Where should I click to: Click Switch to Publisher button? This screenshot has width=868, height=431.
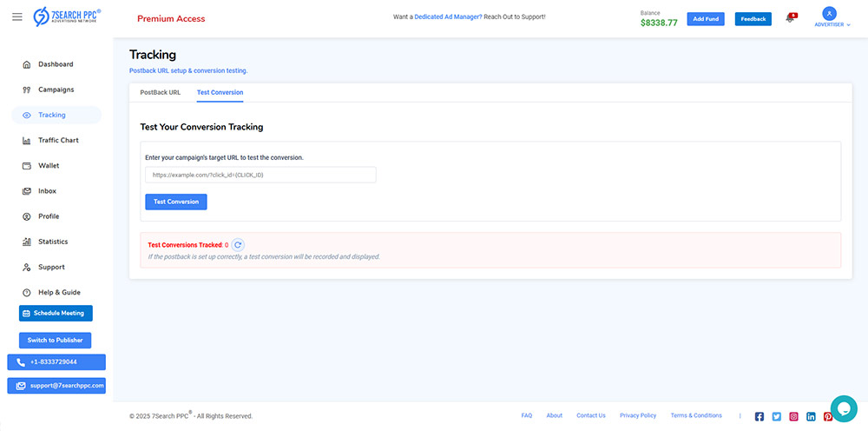tap(55, 340)
